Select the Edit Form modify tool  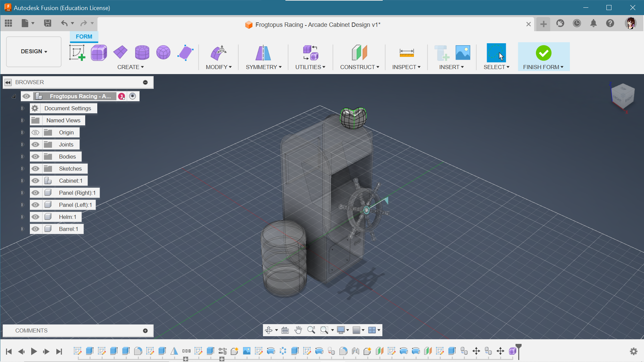pyautogui.click(x=218, y=53)
